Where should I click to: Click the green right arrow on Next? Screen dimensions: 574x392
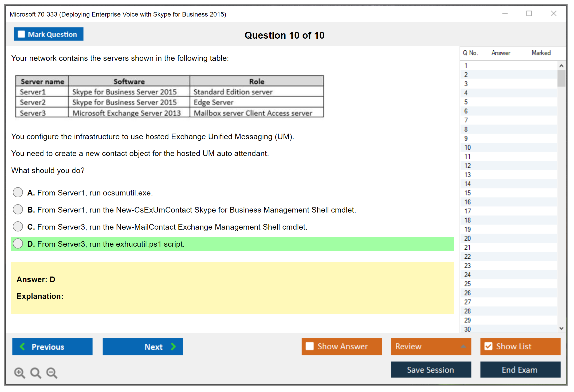click(x=174, y=346)
